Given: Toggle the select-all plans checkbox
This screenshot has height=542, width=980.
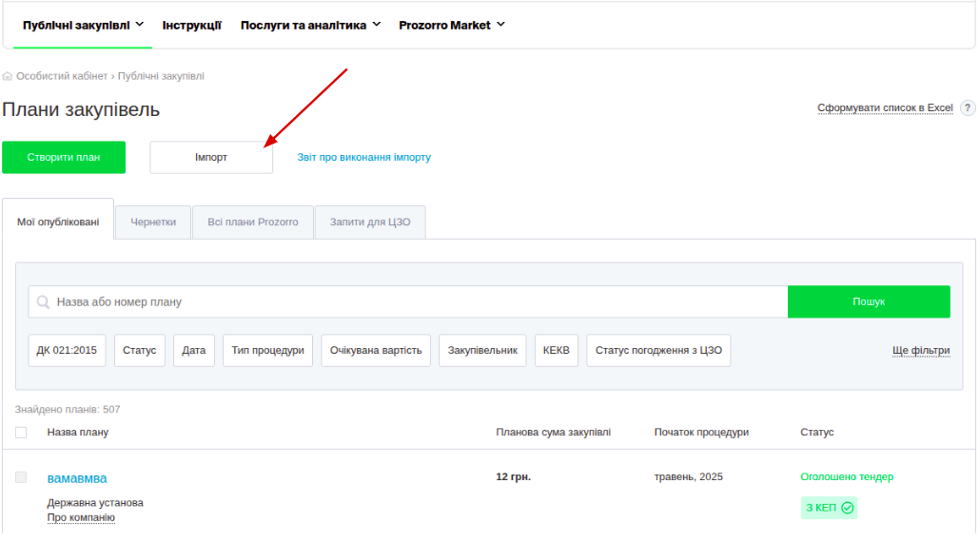Looking at the screenshot, I should pyautogui.click(x=21, y=433).
